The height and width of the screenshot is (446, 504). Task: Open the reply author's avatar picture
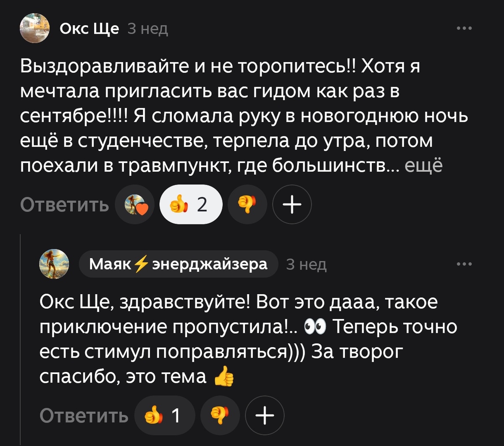click(x=54, y=264)
